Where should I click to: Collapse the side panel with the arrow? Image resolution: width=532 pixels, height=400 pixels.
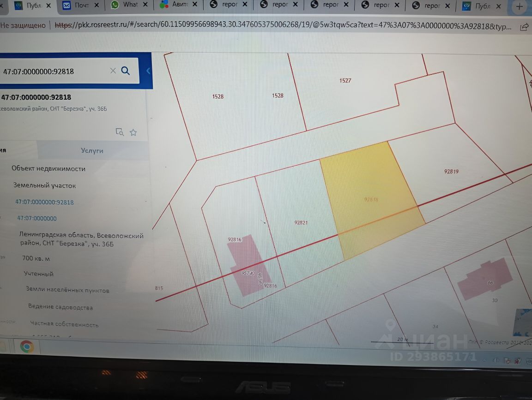pyautogui.click(x=148, y=71)
